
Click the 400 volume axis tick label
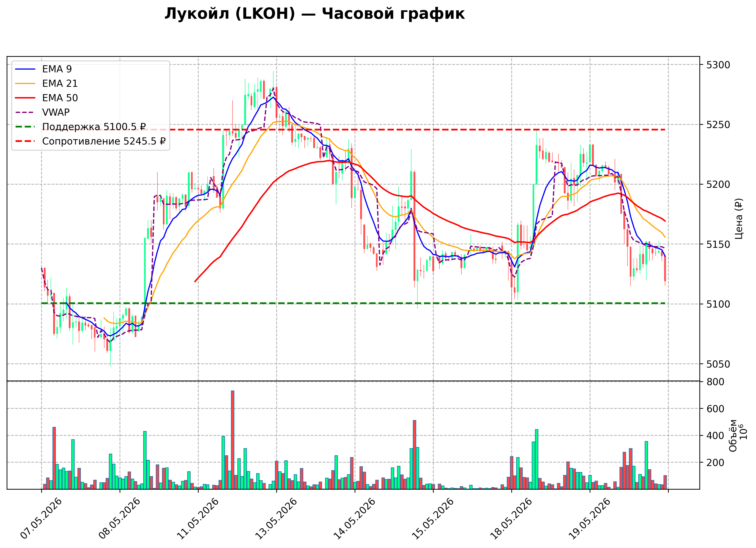click(715, 436)
